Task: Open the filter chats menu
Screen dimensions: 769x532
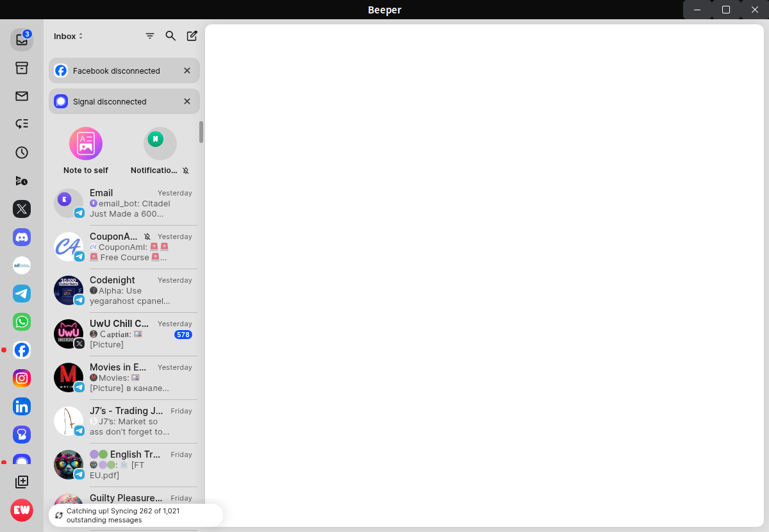Action: (x=150, y=36)
